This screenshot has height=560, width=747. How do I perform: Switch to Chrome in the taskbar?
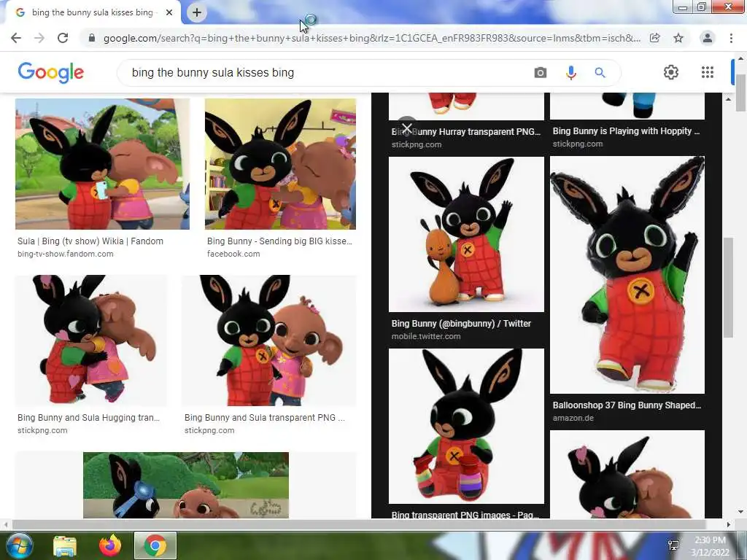click(x=155, y=545)
